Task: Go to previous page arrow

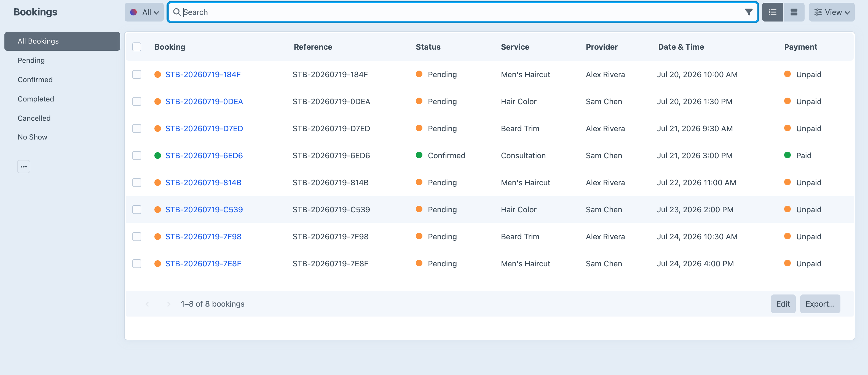Action: coord(147,304)
